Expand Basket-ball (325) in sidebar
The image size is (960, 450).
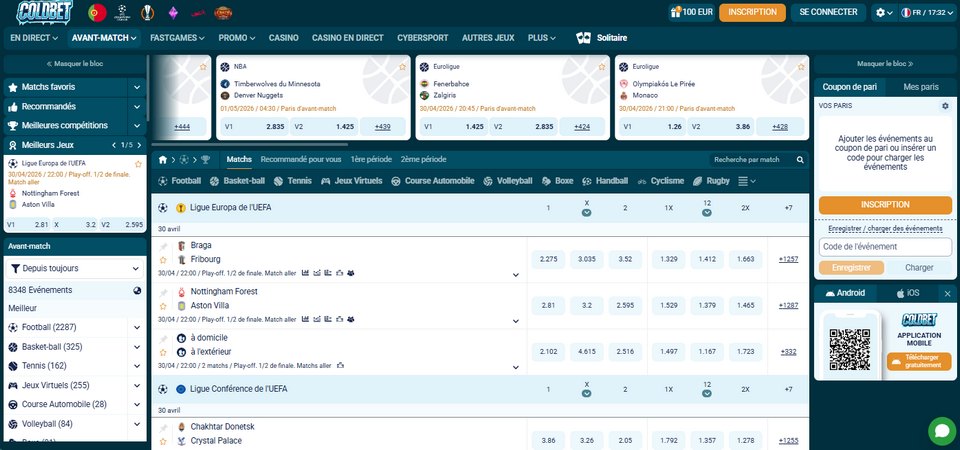[x=137, y=347]
